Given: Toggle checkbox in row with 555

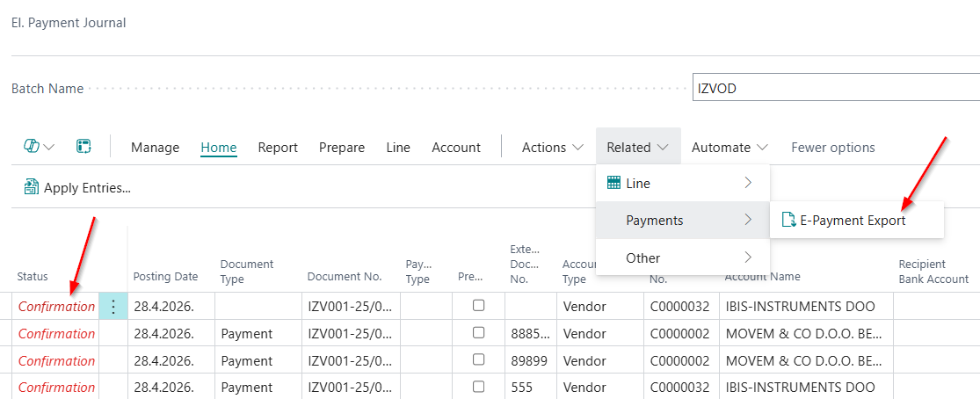Looking at the screenshot, I should point(478,387).
